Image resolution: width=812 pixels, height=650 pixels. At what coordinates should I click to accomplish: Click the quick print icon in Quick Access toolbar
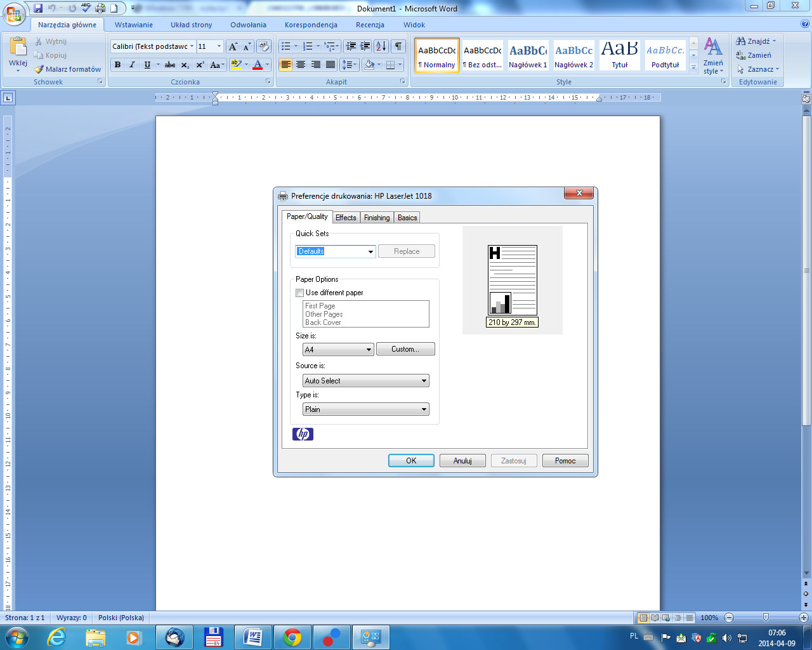coord(100,8)
